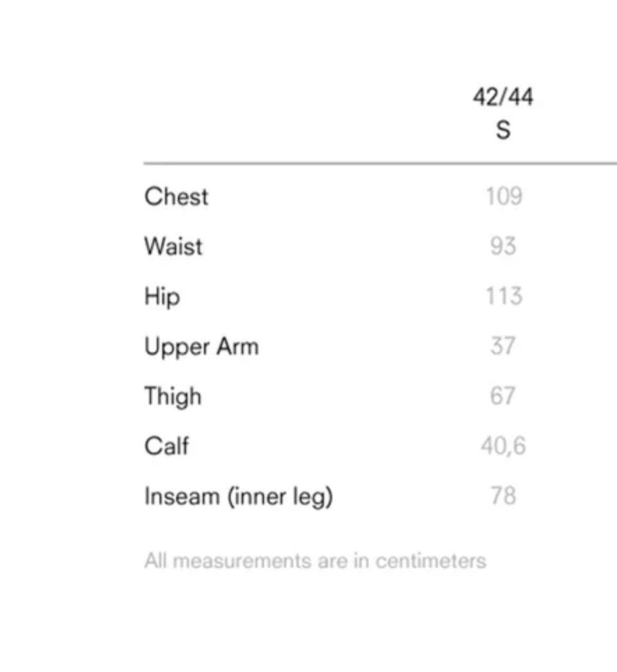This screenshot has width=617, height=672.
Task: Select the Calf row label
Action: coord(166,446)
